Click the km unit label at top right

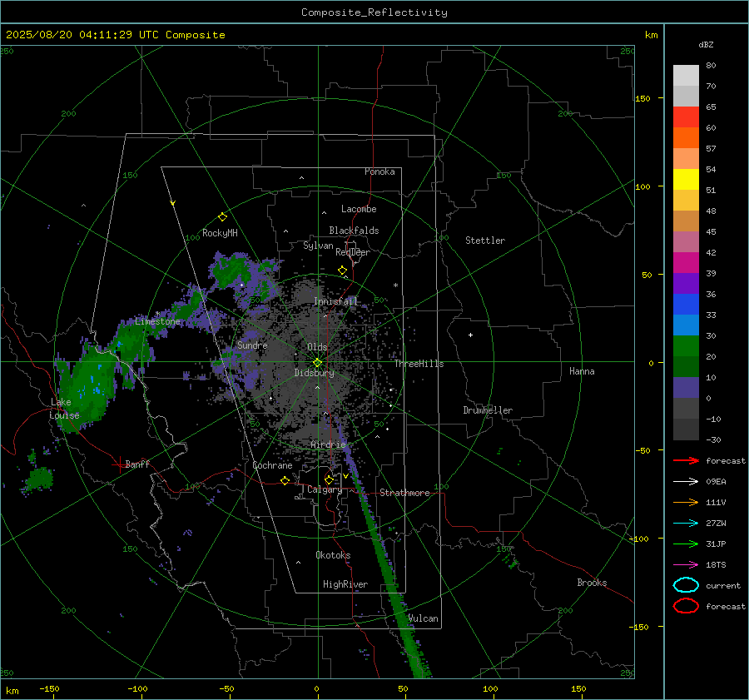point(651,35)
